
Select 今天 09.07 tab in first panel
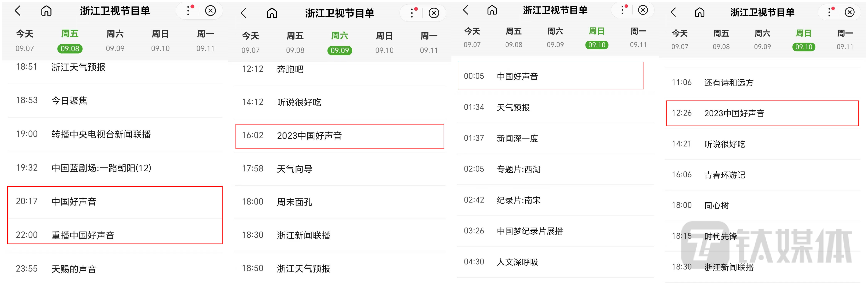(25, 41)
